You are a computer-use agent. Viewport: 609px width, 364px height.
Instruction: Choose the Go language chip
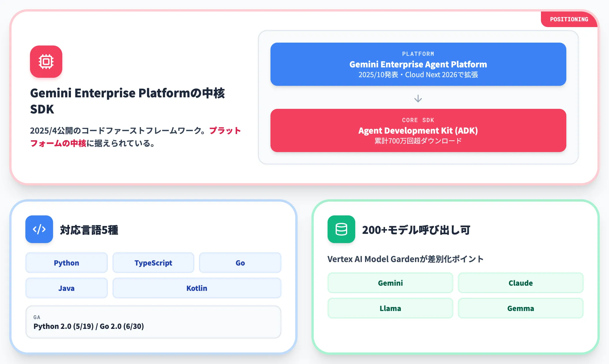pos(240,263)
